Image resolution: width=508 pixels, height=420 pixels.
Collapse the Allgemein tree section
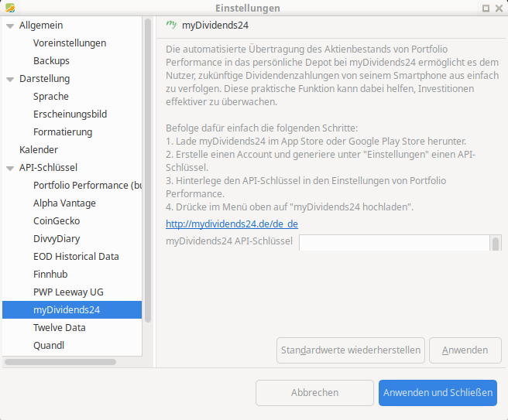tap(10, 26)
